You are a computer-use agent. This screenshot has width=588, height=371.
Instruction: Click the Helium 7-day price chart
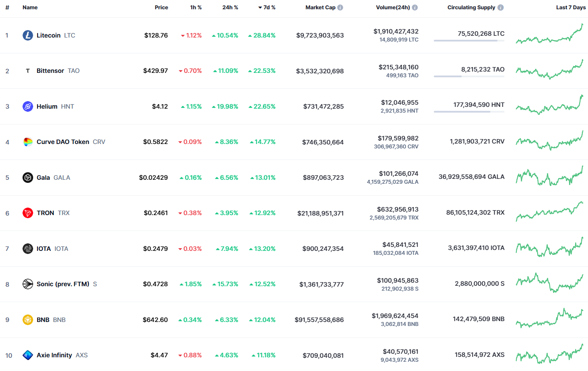click(550, 105)
